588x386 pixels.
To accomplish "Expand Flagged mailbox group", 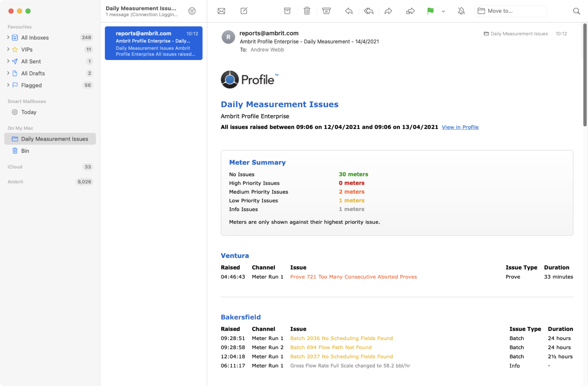I will pos(8,85).
